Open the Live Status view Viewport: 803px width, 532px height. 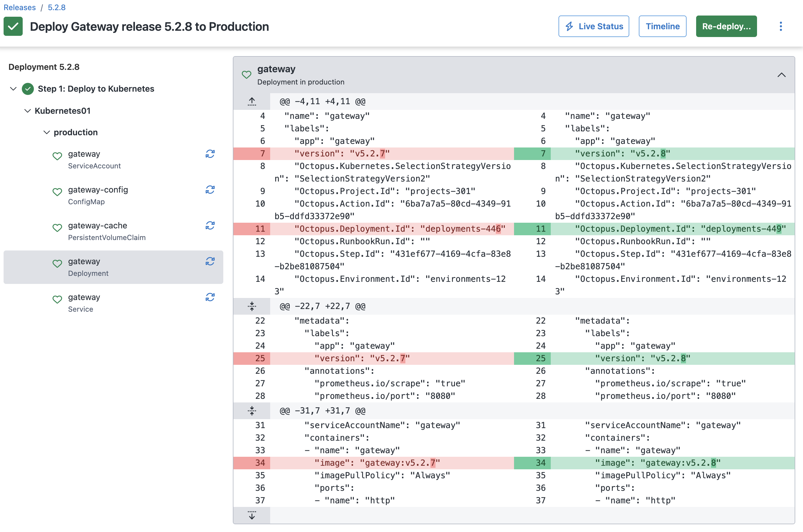point(594,26)
